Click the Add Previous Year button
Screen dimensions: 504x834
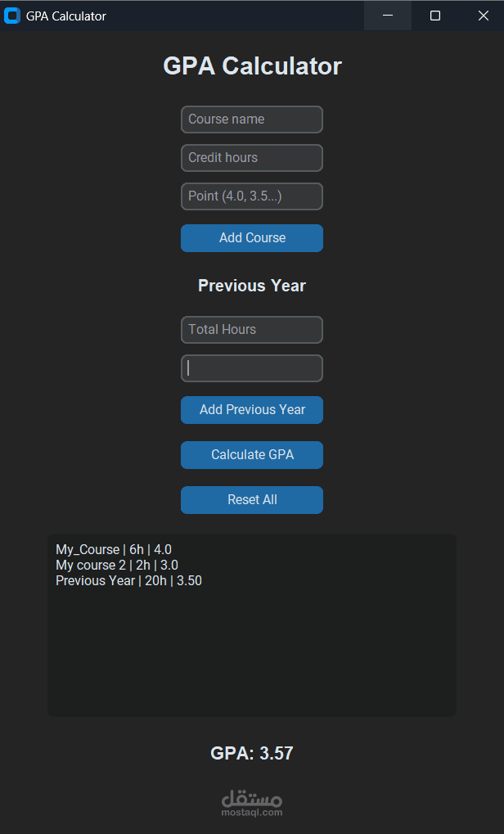coord(252,409)
